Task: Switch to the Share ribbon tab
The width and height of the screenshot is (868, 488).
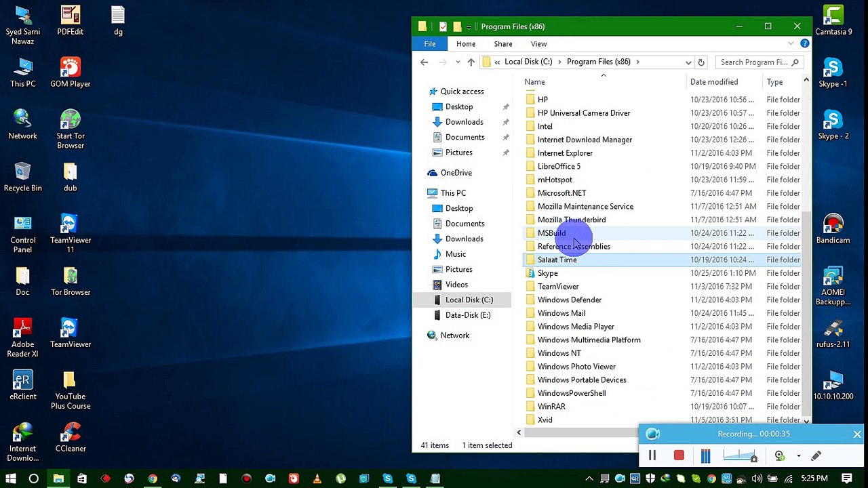Action: [503, 44]
